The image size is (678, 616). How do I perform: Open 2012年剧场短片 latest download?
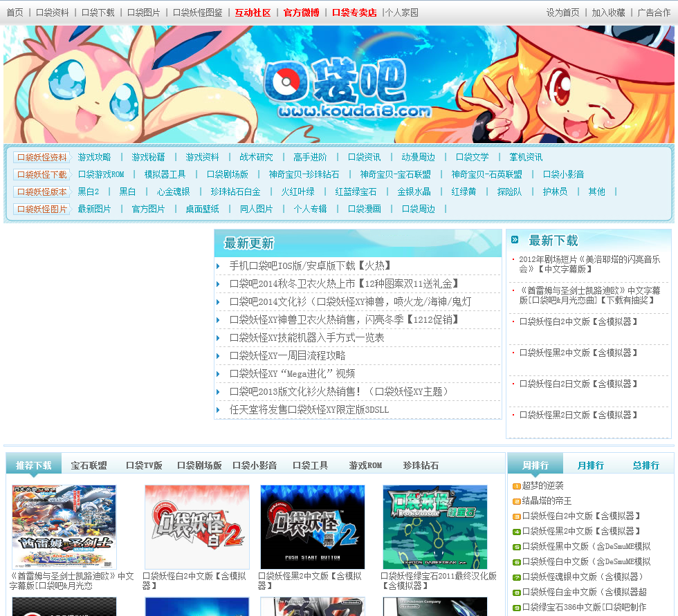click(589, 264)
